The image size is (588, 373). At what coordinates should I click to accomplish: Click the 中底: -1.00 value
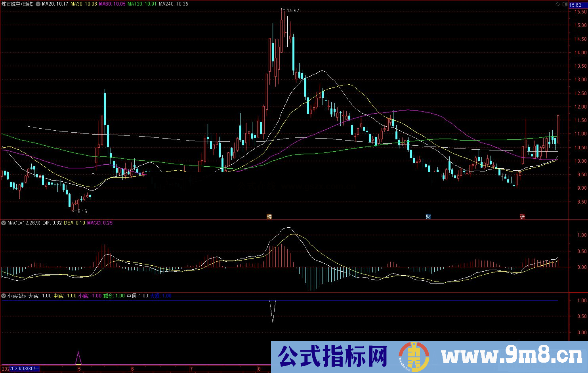[x=65, y=296]
